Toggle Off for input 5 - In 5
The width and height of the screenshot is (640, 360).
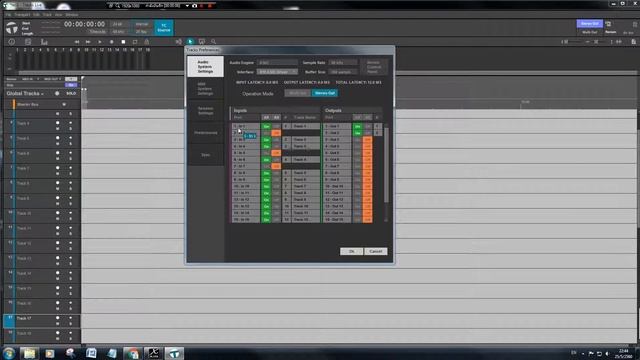[x=276, y=153]
